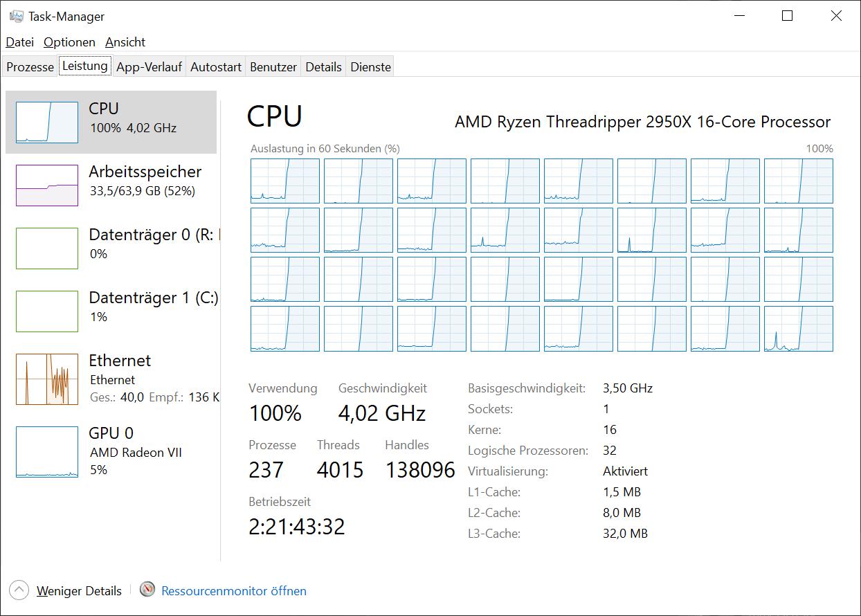The image size is (861, 616).
Task: Click the last logical processor graph with a spike
Action: pos(799,329)
